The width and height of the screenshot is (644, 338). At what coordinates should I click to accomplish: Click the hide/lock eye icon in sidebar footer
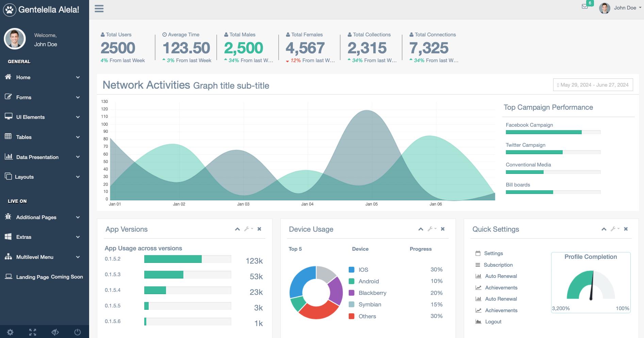pos(55,332)
